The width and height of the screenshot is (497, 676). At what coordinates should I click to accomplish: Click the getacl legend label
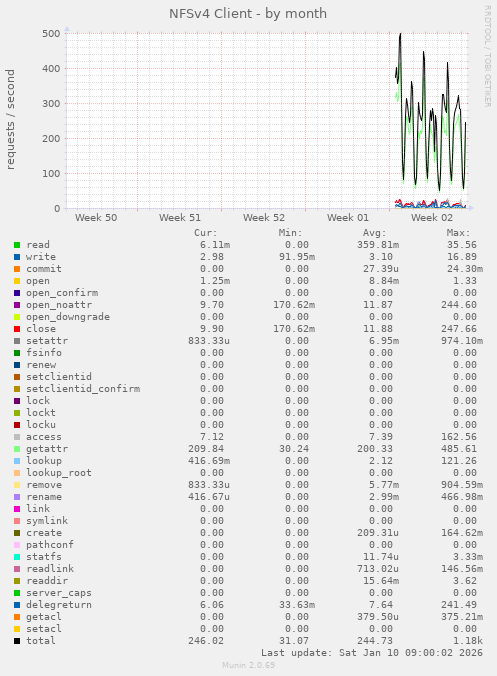[x=44, y=617]
